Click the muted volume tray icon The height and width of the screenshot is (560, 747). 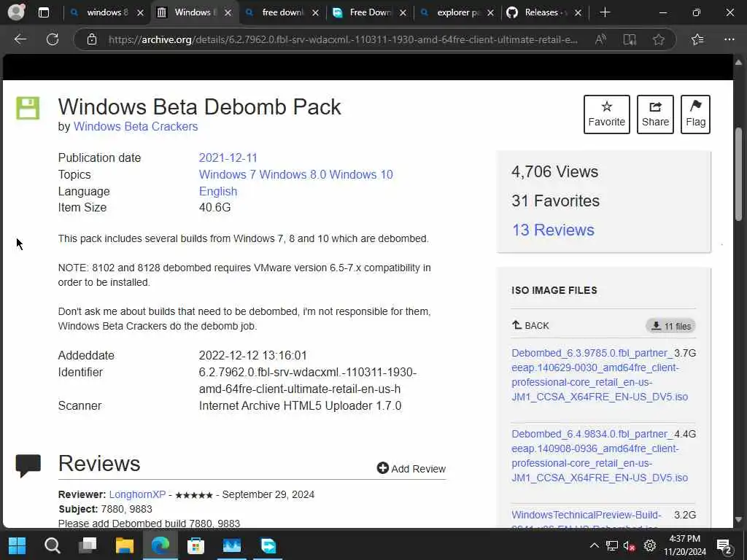630,545
